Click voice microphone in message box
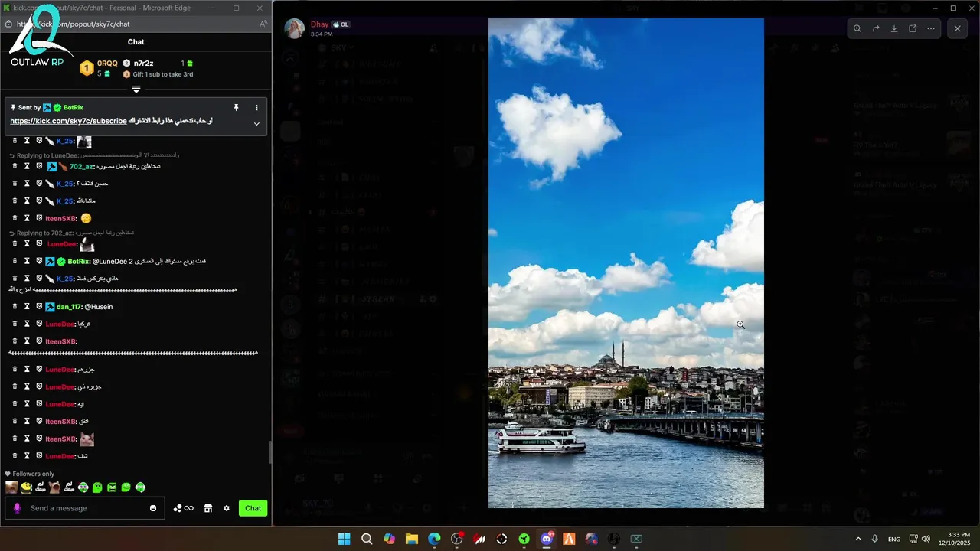Image resolution: width=980 pixels, height=551 pixels. [x=18, y=508]
